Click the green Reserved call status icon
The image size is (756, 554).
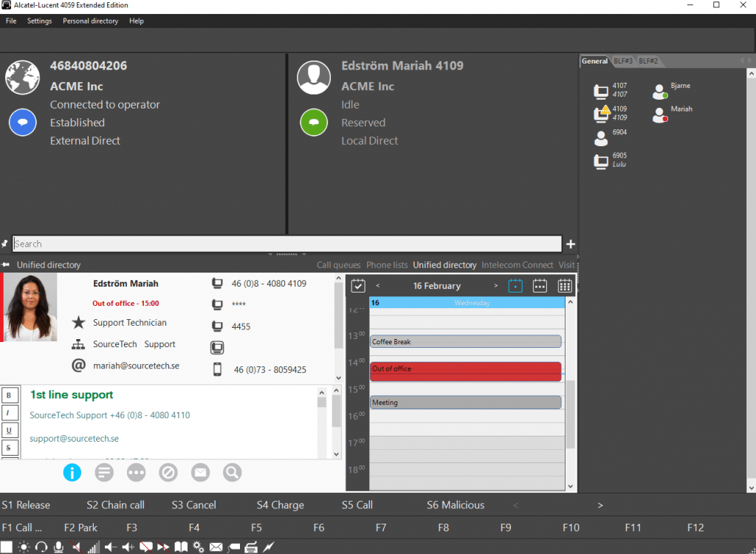(x=314, y=123)
